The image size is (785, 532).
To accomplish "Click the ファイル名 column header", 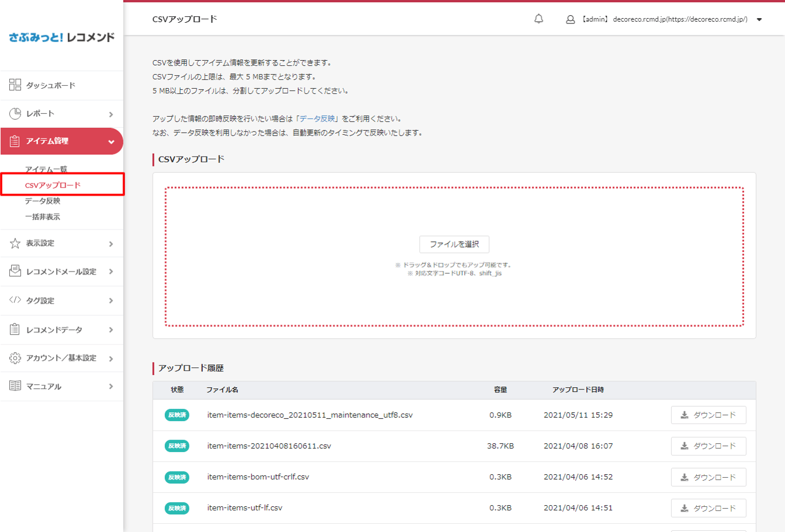I will tap(222, 390).
